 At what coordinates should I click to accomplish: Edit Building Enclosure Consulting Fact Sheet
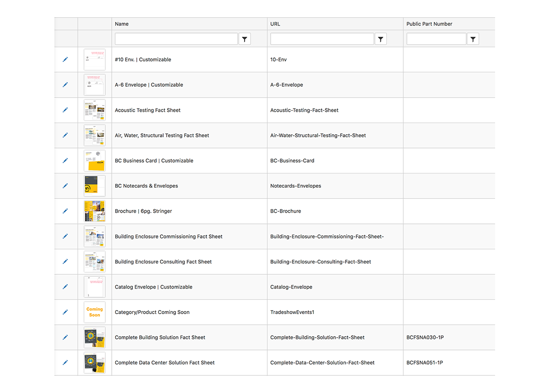point(65,262)
